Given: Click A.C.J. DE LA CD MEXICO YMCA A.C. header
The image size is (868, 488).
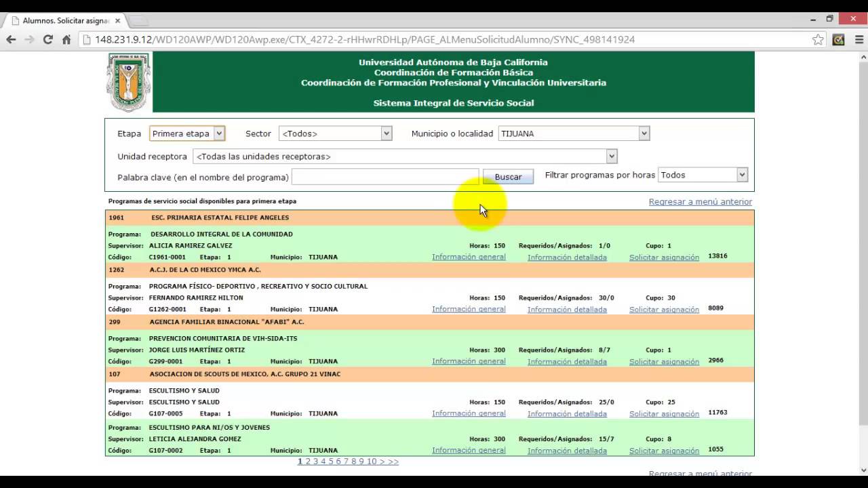Looking at the screenshot, I should coord(429,270).
